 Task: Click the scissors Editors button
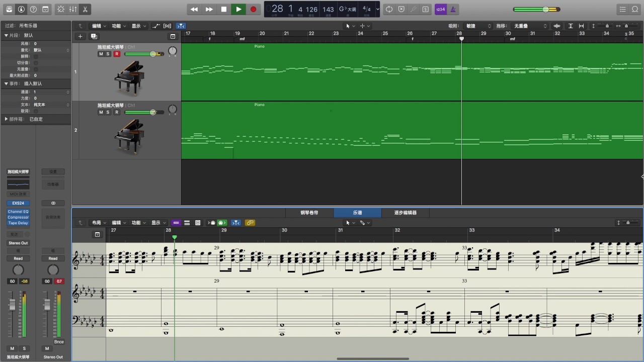point(85,10)
